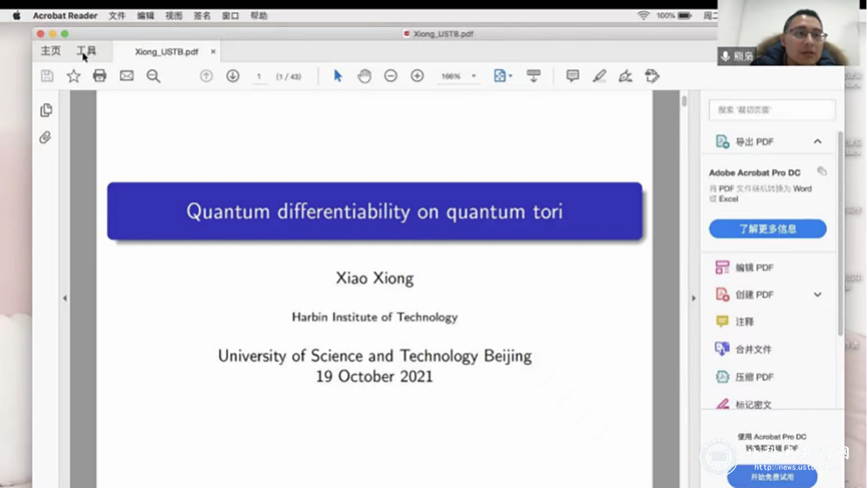This screenshot has height=488, width=868.
Task: Add a sticky note comment
Action: pyautogui.click(x=573, y=76)
